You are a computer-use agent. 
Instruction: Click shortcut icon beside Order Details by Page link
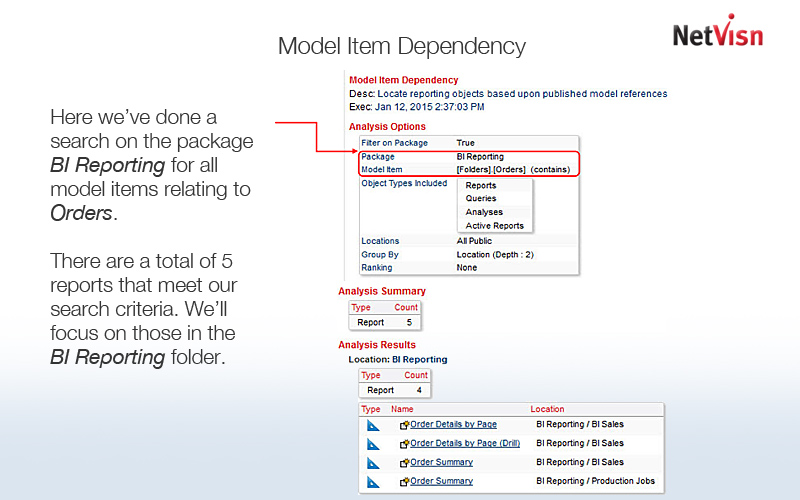pyautogui.click(x=405, y=425)
